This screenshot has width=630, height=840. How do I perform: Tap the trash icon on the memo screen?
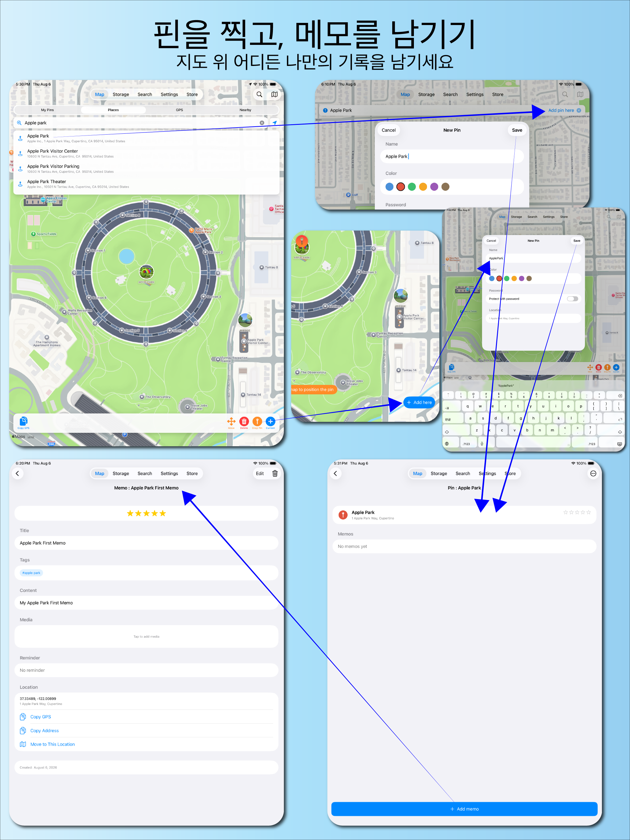click(x=275, y=473)
